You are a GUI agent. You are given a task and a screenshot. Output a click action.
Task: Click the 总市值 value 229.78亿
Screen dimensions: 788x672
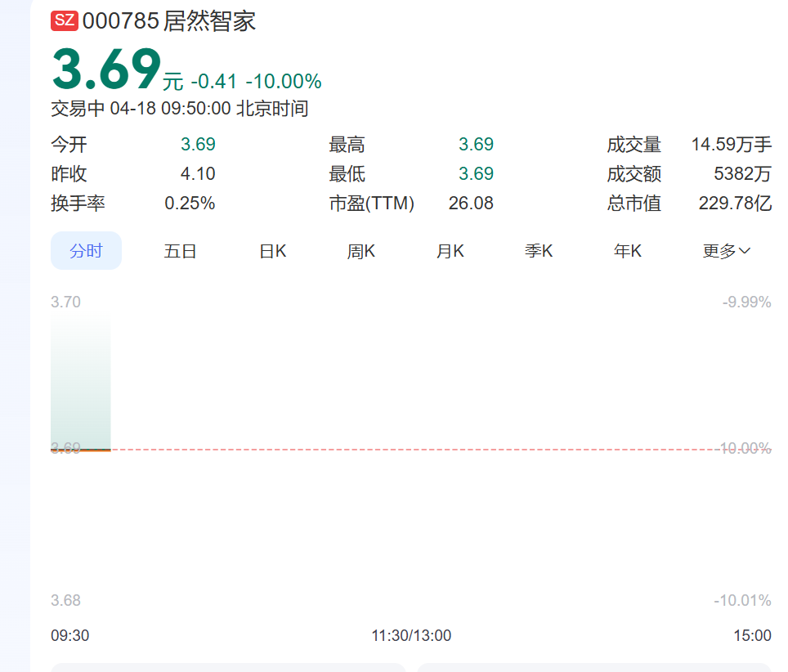735,203
